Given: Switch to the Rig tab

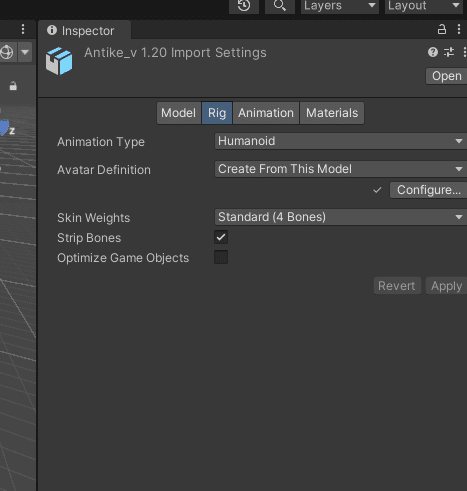Looking at the screenshot, I should coord(217,113).
